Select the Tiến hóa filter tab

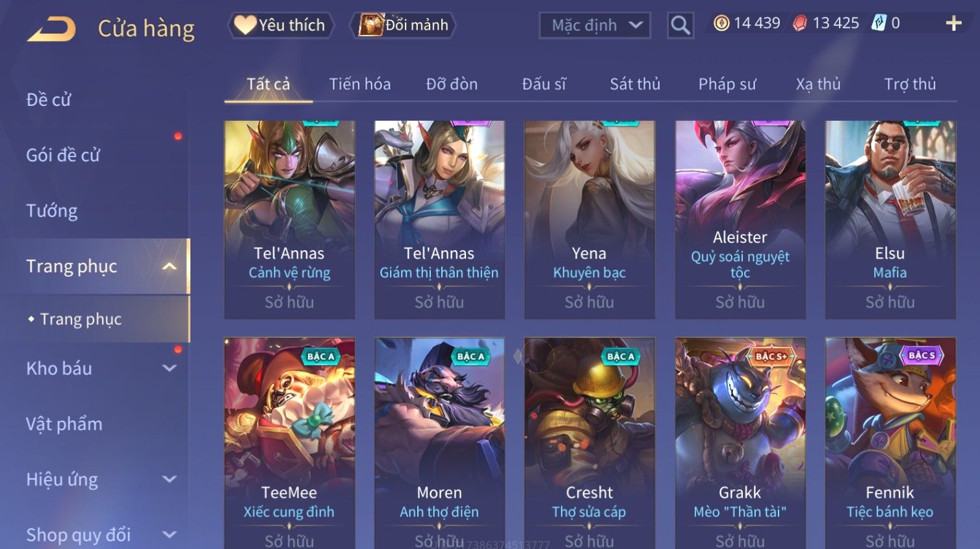point(360,84)
